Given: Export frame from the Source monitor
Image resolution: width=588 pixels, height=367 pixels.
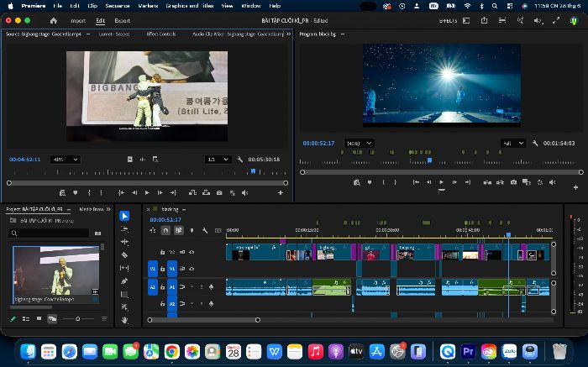Looking at the screenshot, I should [x=219, y=192].
